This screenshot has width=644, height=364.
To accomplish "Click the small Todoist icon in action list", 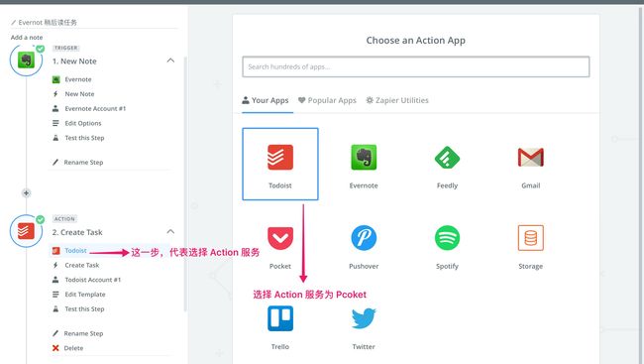I will [x=55, y=251].
